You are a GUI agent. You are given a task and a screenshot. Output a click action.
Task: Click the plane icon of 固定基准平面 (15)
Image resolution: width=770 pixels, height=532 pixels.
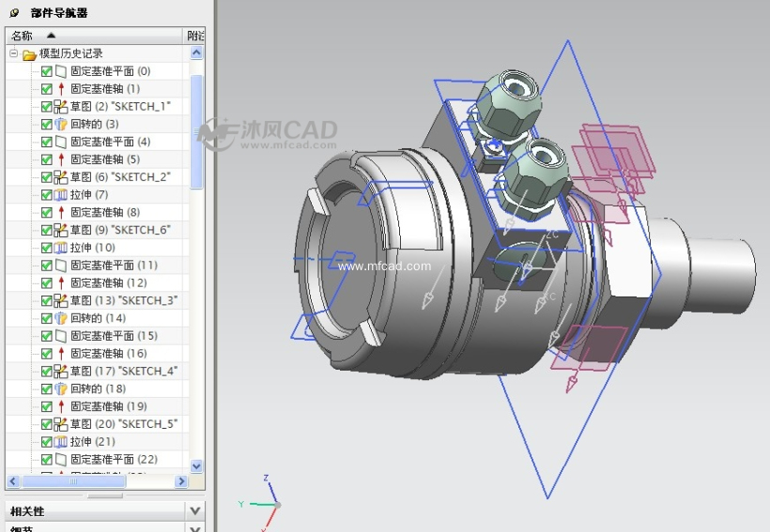coord(60,337)
